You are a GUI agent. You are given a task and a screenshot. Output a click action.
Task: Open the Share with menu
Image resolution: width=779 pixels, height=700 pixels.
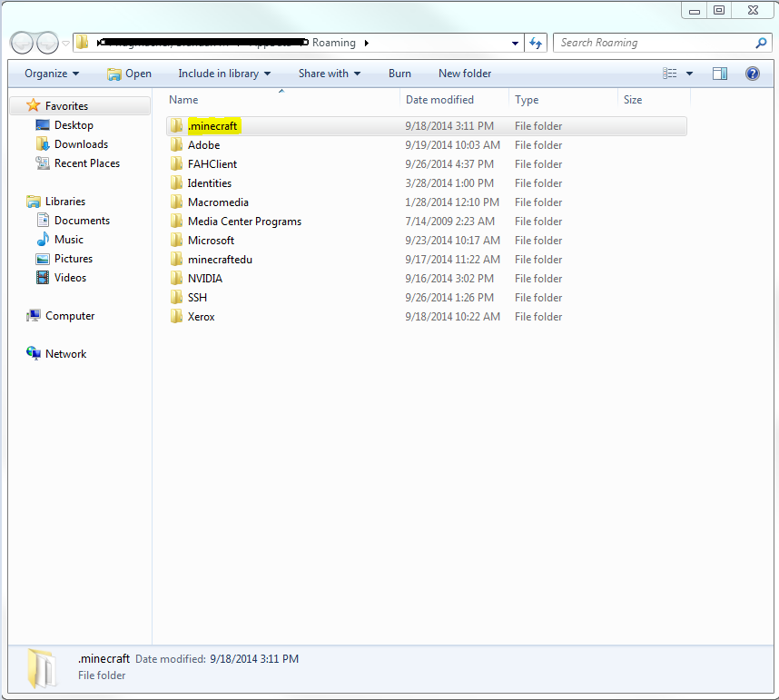pyautogui.click(x=330, y=74)
